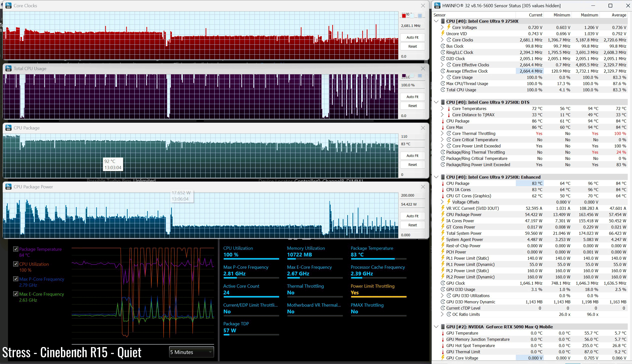Click the HWiNFO icon in CPU Package Power title
Viewport: 632px width, 364px height.
coord(8,187)
